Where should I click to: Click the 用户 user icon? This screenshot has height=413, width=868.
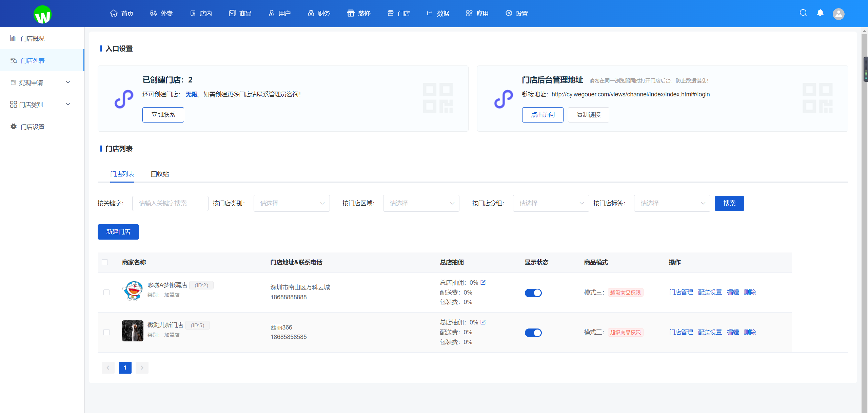pyautogui.click(x=272, y=13)
